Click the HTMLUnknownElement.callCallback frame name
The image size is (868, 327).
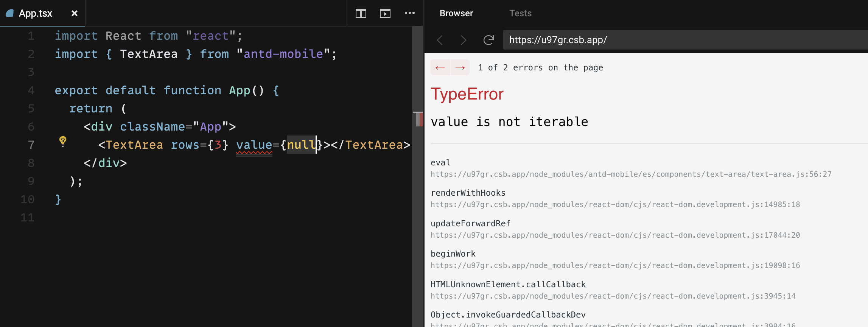(508, 284)
